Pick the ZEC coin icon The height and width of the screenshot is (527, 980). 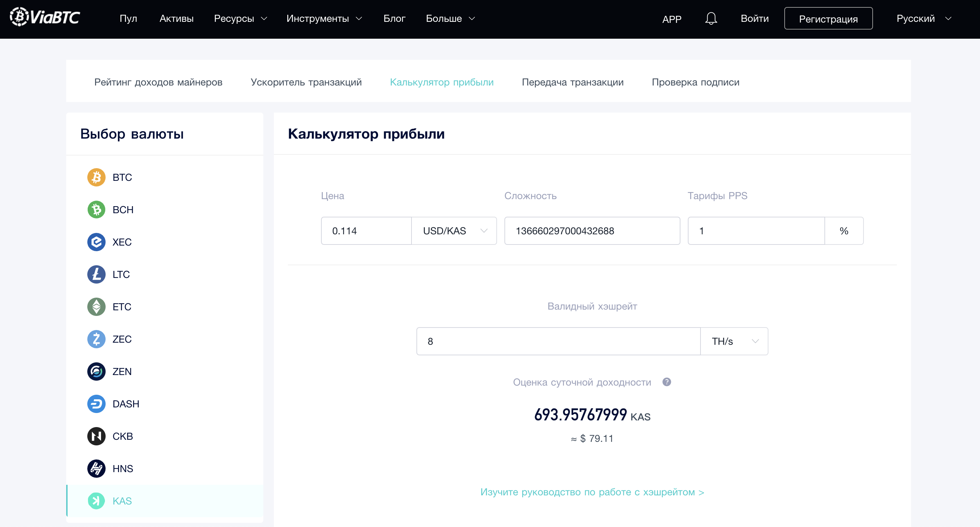click(96, 339)
